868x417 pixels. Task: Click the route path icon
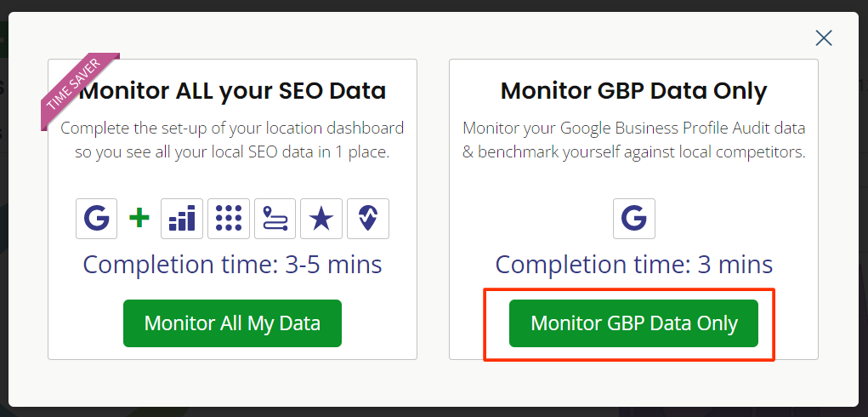click(275, 219)
